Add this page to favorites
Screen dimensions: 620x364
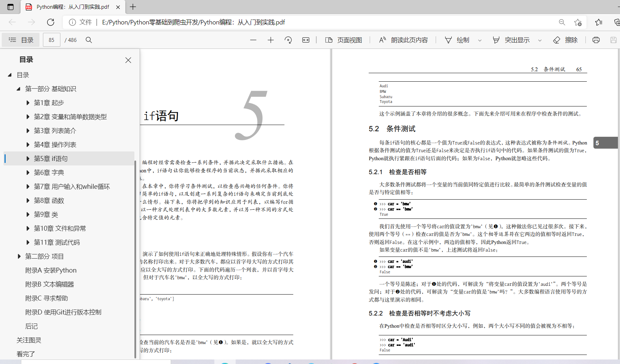point(578,22)
